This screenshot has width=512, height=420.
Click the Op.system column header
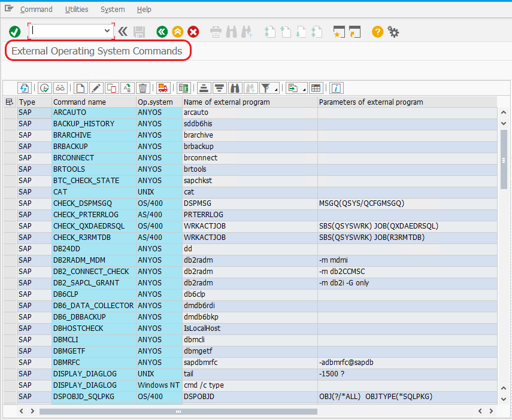click(x=159, y=102)
